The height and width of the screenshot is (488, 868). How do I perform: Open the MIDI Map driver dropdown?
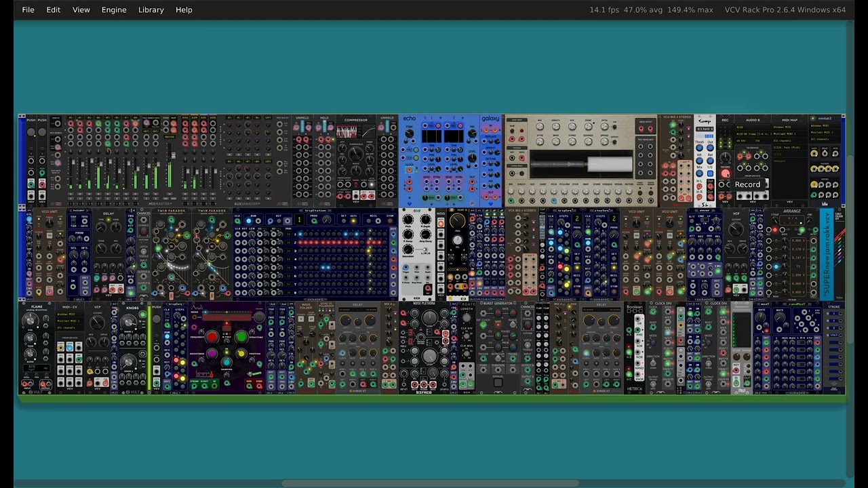tap(789, 127)
